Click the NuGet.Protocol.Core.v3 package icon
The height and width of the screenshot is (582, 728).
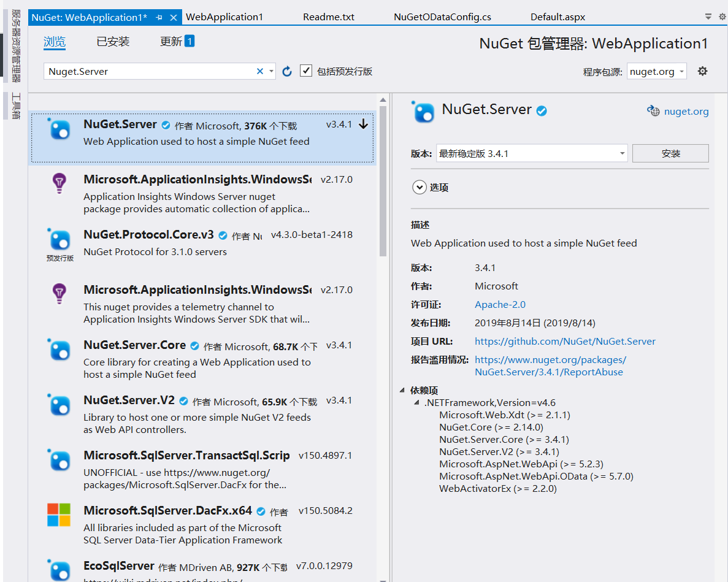[59, 239]
